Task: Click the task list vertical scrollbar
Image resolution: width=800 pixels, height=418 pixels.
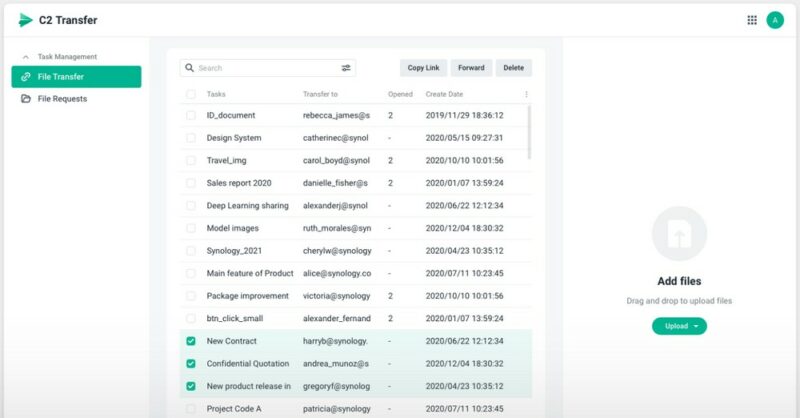Action: click(x=529, y=132)
